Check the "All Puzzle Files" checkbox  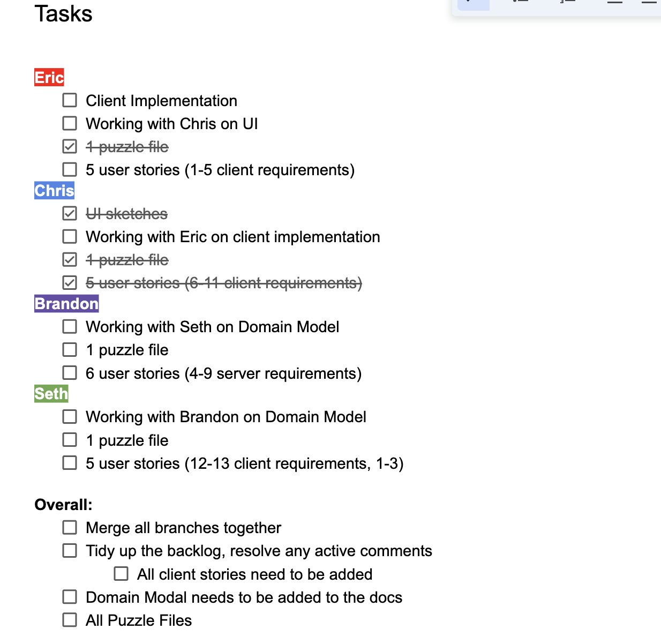pyautogui.click(x=70, y=620)
